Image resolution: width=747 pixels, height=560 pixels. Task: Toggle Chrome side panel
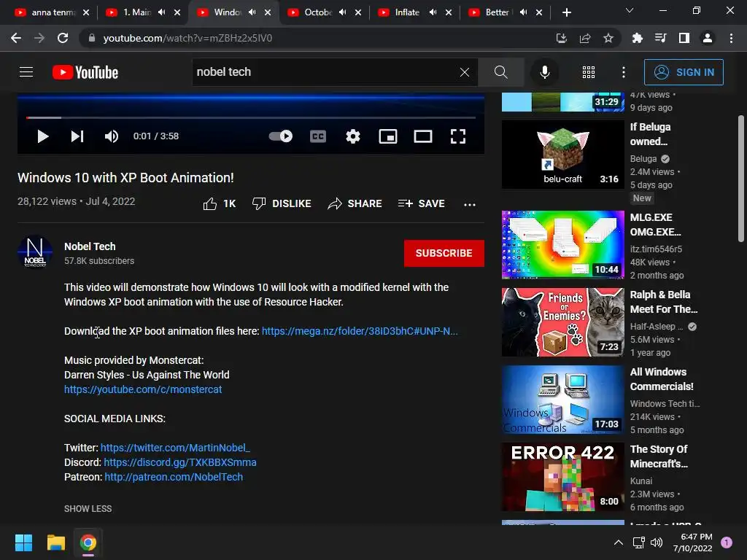684,38
